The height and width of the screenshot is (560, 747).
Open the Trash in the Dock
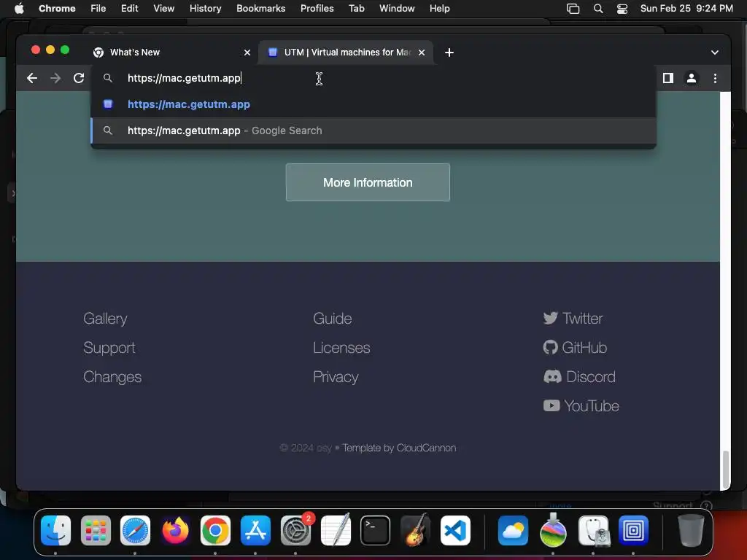[x=691, y=530]
